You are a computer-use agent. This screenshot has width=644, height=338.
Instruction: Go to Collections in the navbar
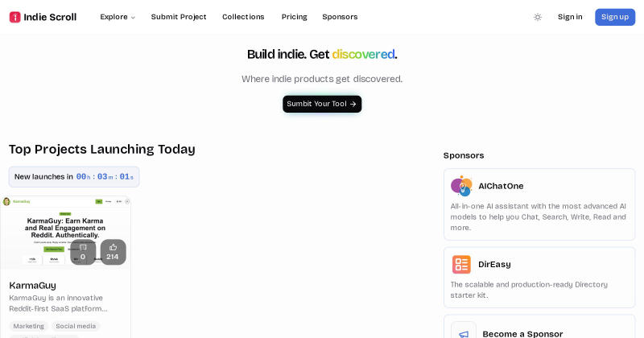click(x=243, y=17)
